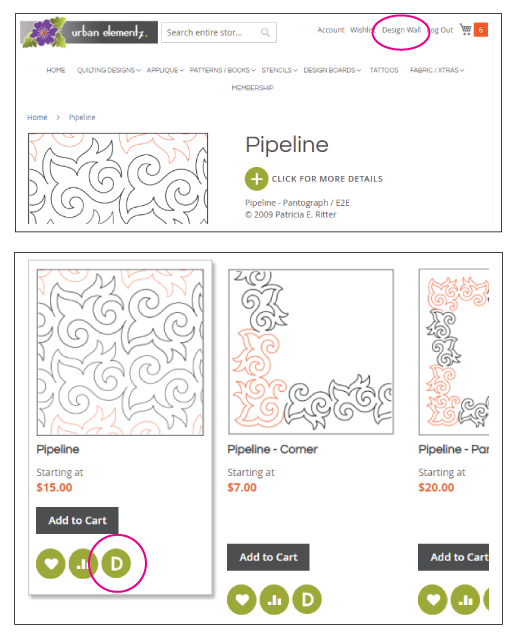Screen dimensions: 511x635
Task: Open the Design Boards dropdown
Action: coord(332,70)
